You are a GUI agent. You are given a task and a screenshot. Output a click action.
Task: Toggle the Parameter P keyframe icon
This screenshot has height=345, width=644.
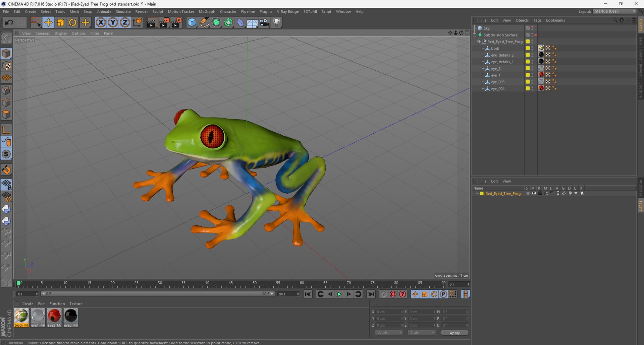click(443, 294)
